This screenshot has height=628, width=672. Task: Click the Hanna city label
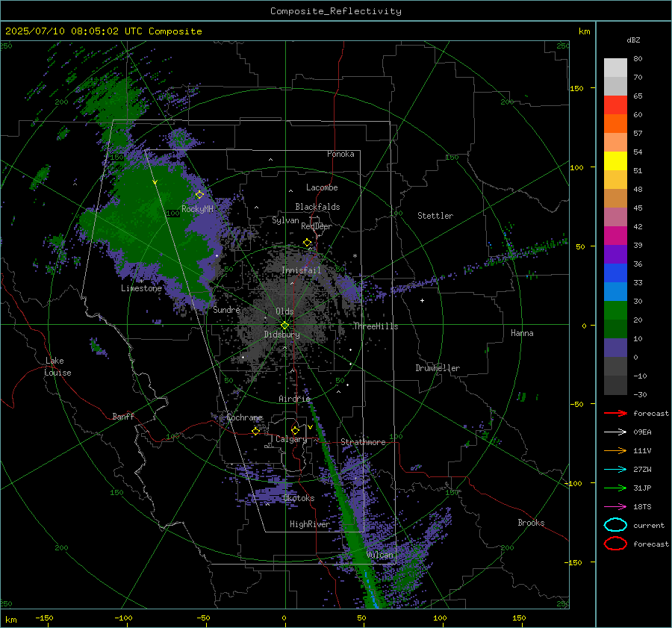click(522, 333)
